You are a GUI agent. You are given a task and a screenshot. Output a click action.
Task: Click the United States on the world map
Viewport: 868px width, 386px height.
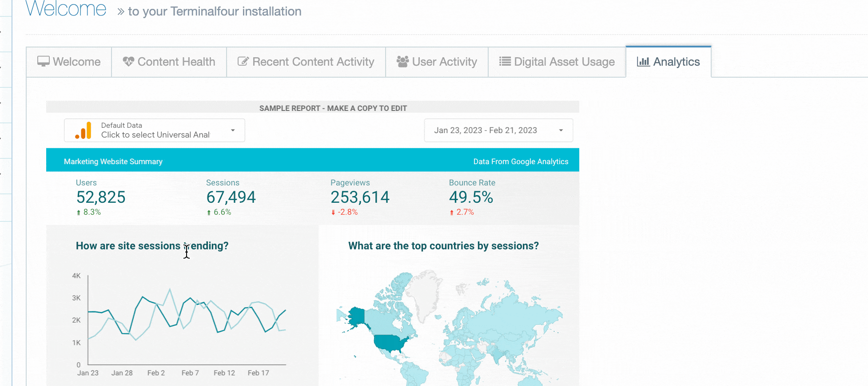390,343
